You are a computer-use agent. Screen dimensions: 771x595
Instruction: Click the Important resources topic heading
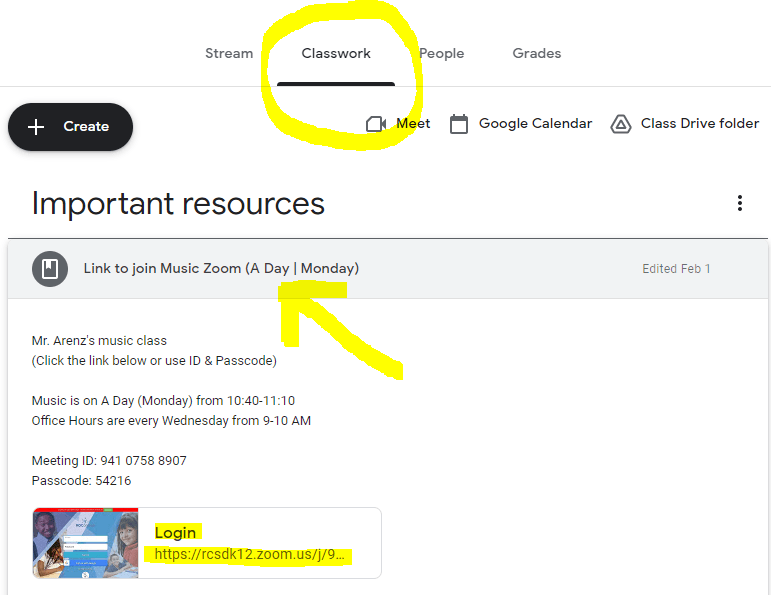tap(178, 204)
